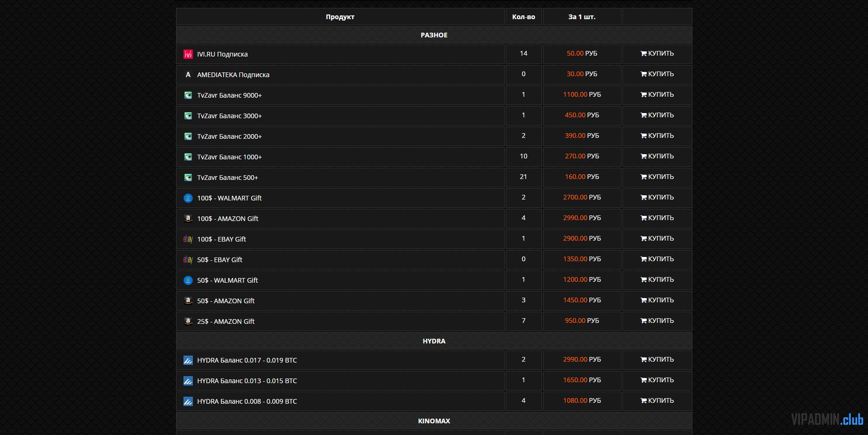Click the TvZavr Баланс 1000+ icon
This screenshot has width=868, height=435.
pos(188,157)
